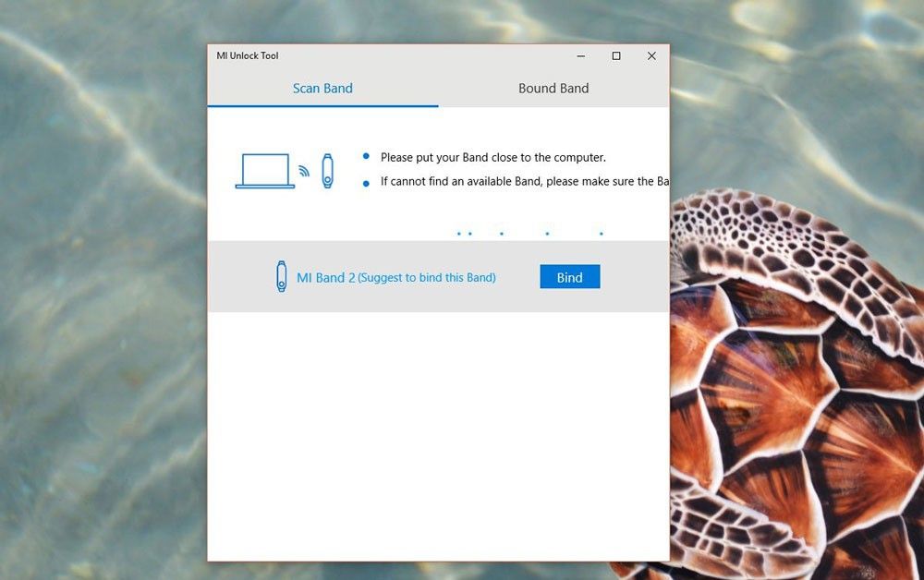The width and height of the screenshot is (924, 580).
Task: Switch to the Bound Band tab
Action: [553, 89]
